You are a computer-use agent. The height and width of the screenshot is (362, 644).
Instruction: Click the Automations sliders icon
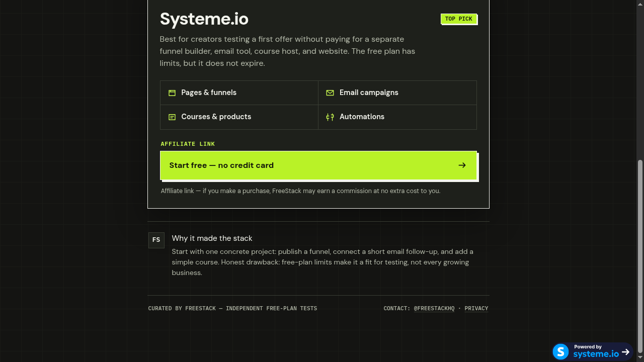(x=330, y=117)
